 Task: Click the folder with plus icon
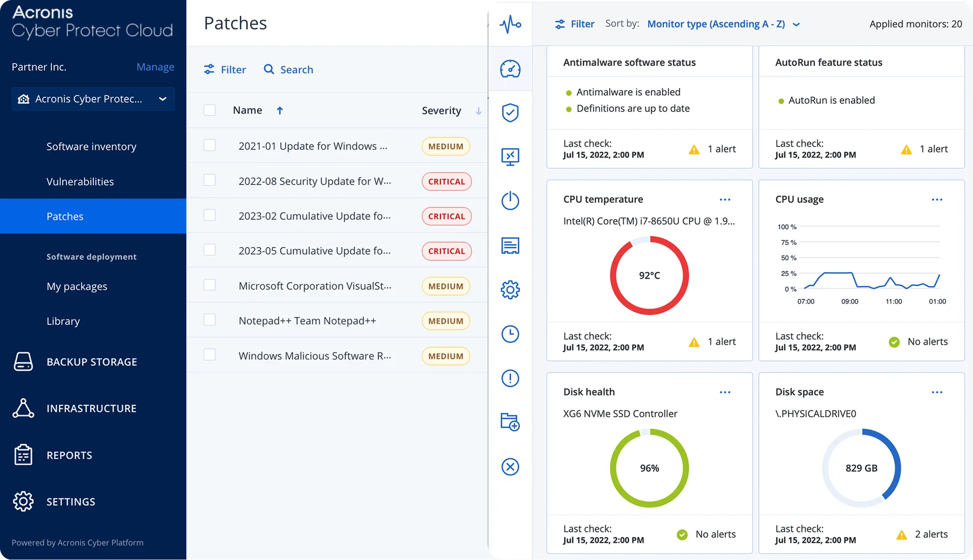(x=510, y=421)
